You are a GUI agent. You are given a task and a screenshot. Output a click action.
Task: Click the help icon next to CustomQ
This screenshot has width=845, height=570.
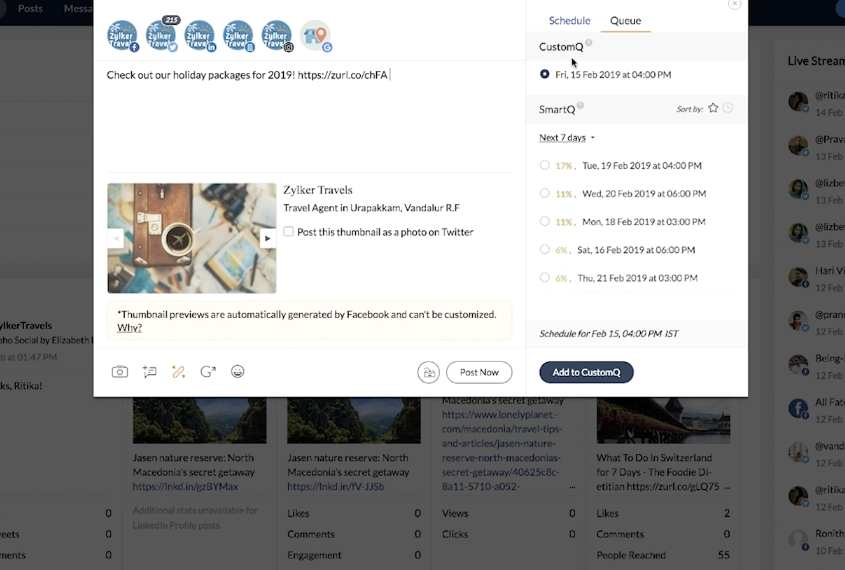588,43
